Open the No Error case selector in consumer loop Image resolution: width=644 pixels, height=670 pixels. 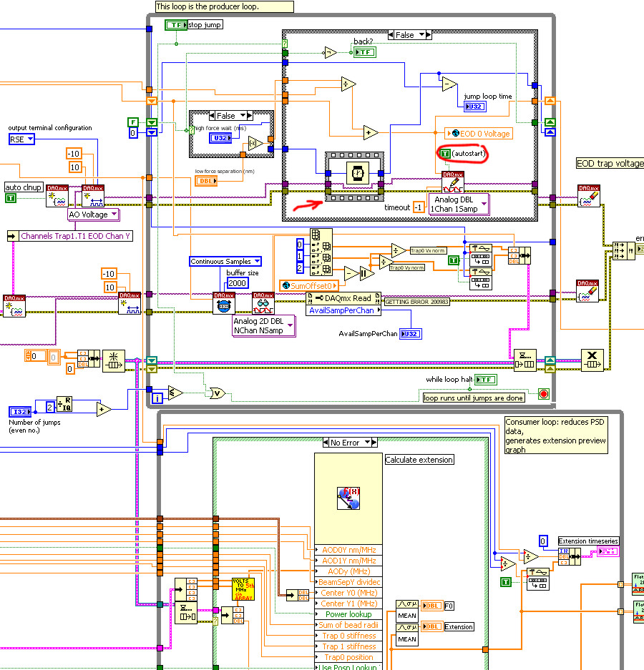coord(348,441)
